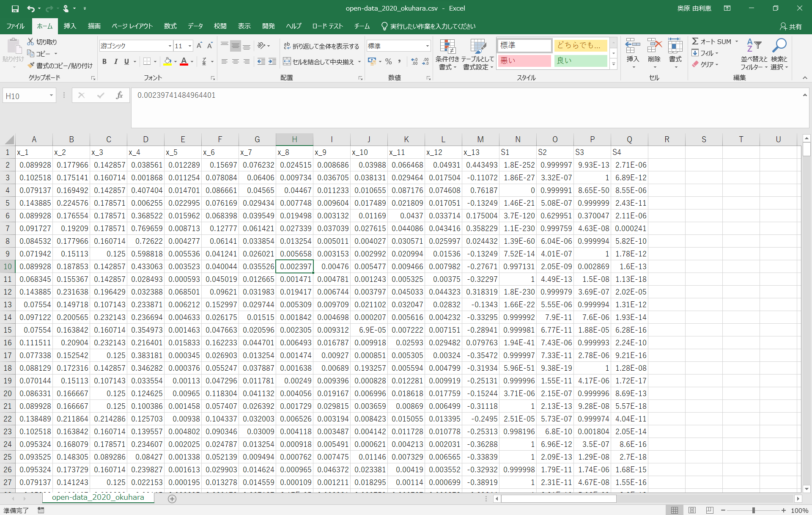Screen dimensions: 812x515
Task: Toggle bold formatting
Action: pos(104,62)
